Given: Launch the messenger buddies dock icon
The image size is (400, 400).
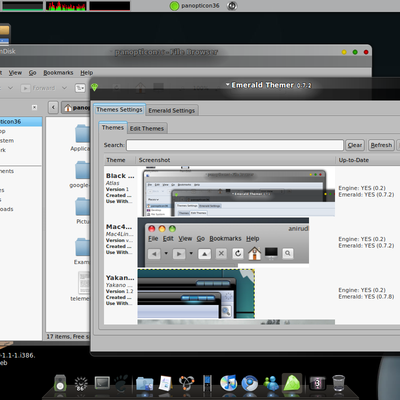Looking at the screenshot, I should pyautogui.click(x=271, y=383).
